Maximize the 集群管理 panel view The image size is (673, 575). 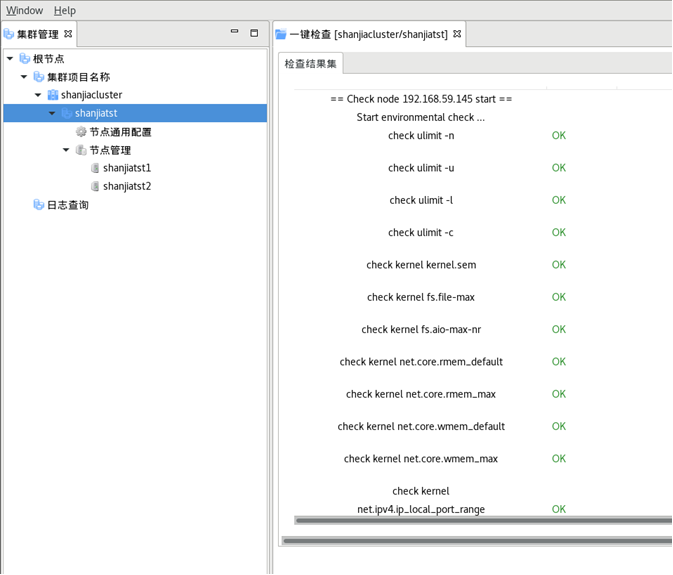click(254, 32)
